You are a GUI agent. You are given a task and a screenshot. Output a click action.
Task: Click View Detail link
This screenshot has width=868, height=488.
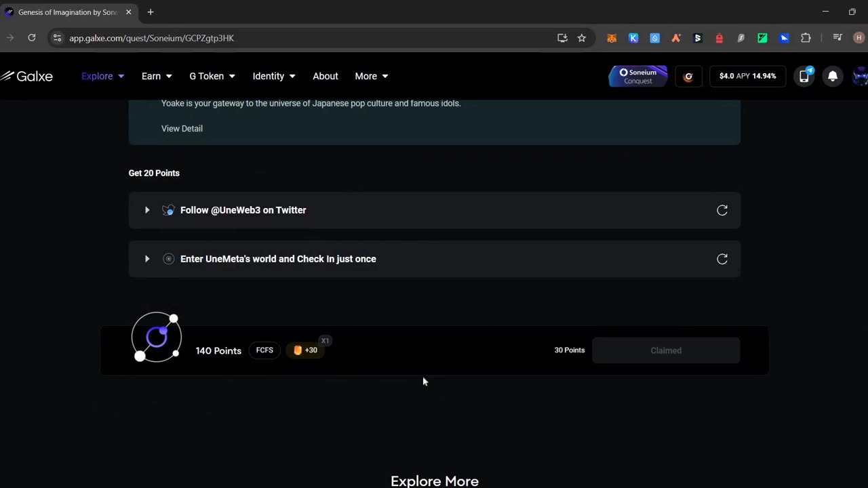182,128
